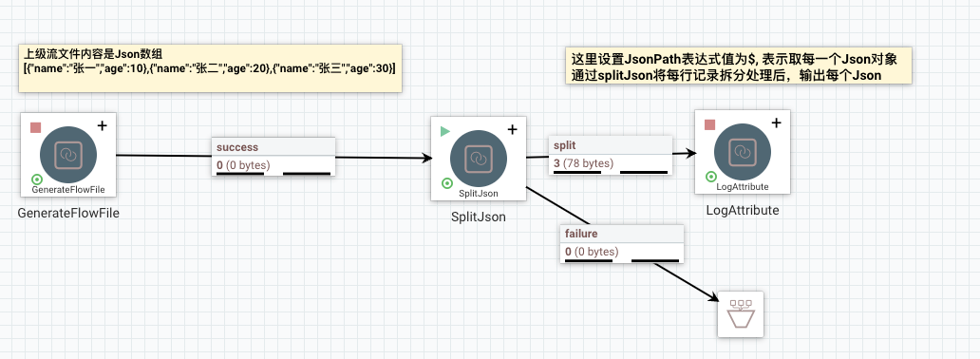This screenshot has height=359, width=980.
Task: Click the green status circle on GenerateFlowFile
Action: point(36,179)
